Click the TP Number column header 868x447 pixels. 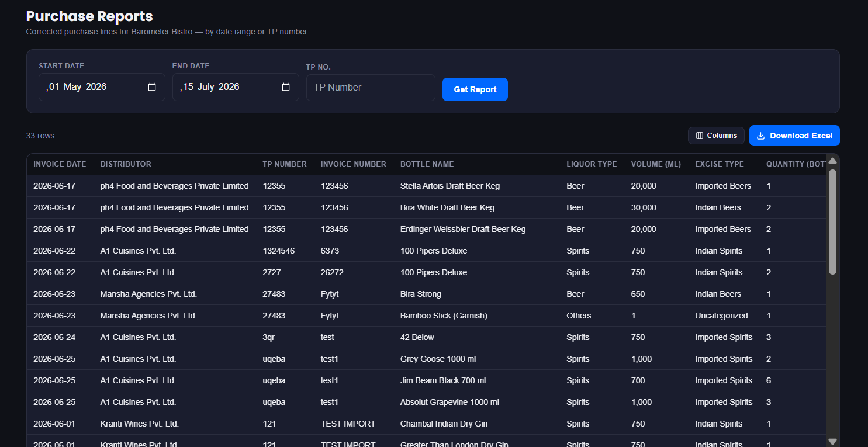(x=285, y=164)
